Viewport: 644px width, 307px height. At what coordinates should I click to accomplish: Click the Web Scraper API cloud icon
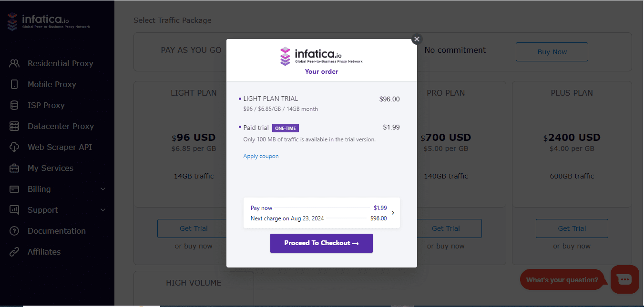point(14,147)
